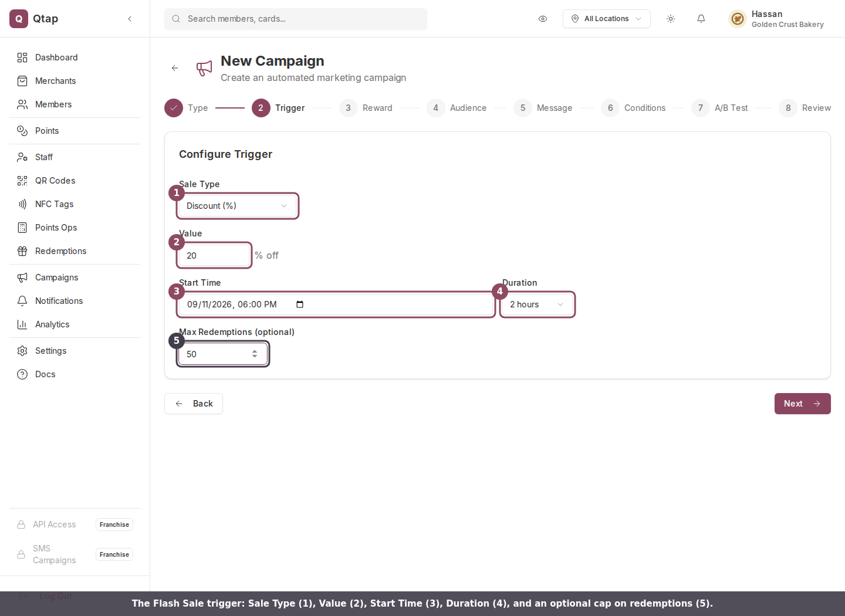Click the bell notifications icon in header
Image resolution: width=845 pixels, height=616 pixels.
pos(701,19)
